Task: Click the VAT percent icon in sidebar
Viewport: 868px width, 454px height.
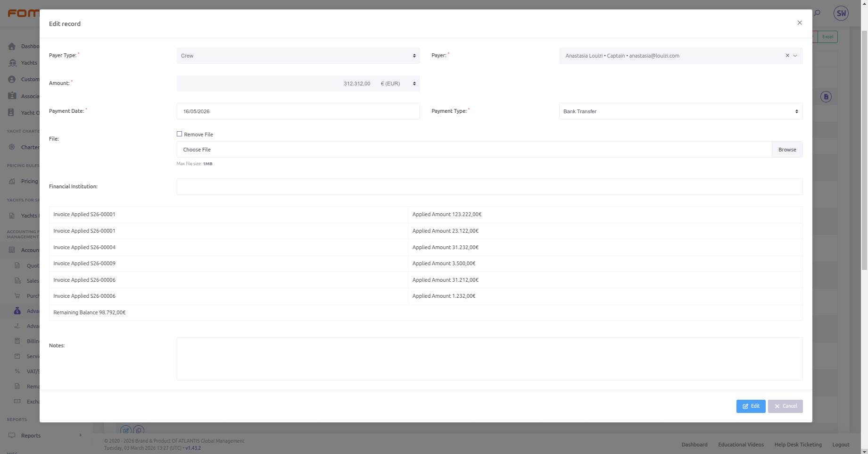Action: (17, 371)
